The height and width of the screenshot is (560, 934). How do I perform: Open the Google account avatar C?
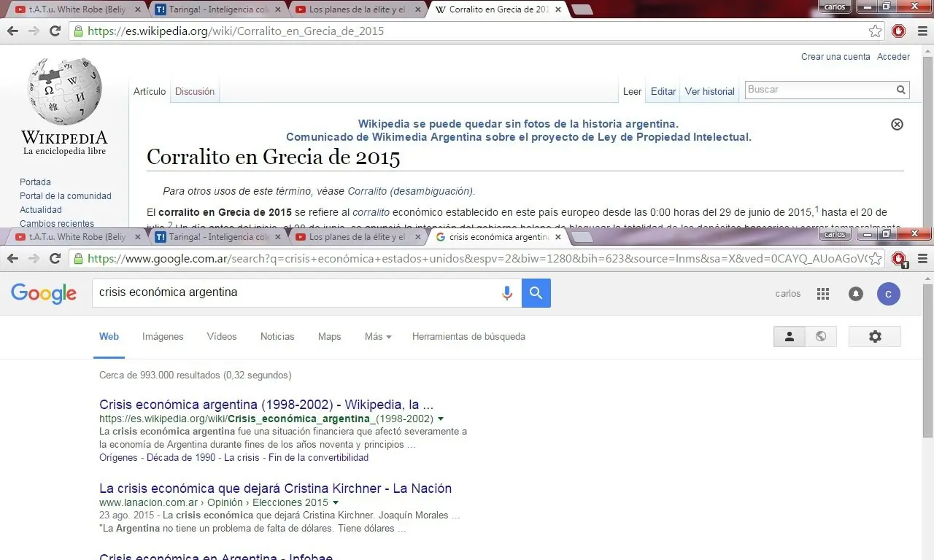tap(888, 294)
